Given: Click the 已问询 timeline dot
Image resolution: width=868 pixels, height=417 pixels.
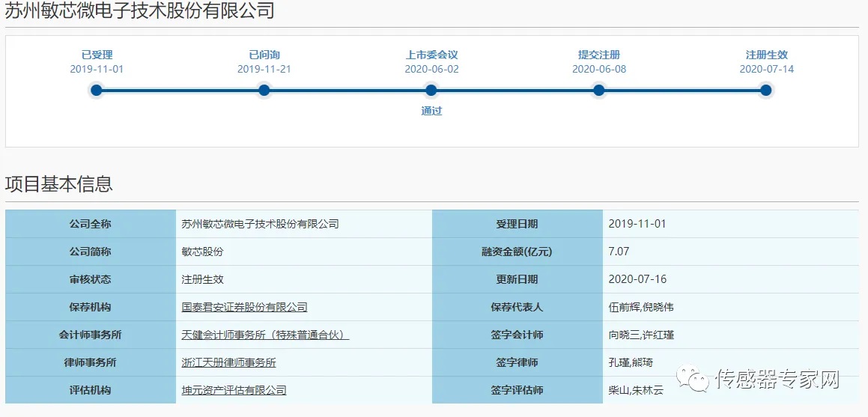Looking at the screenshot, I should (x=264, y=91).
